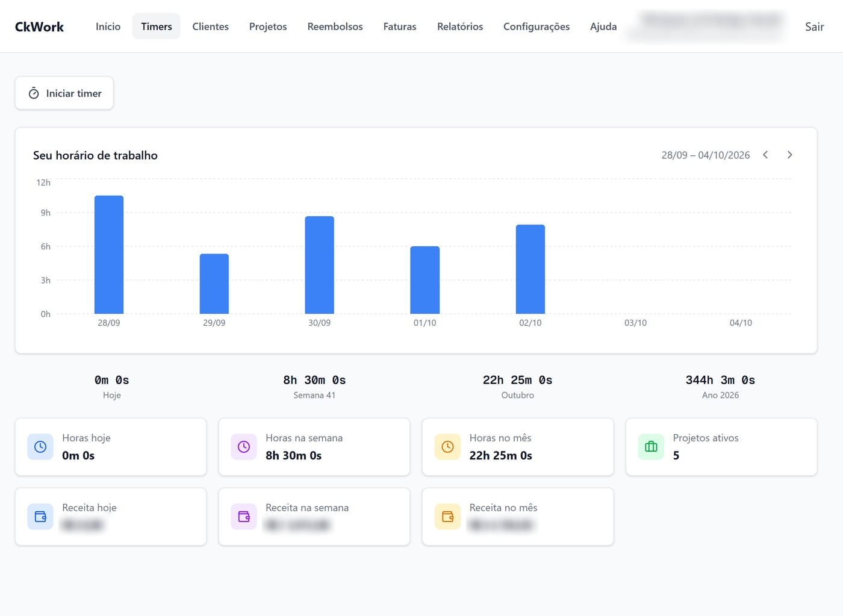This screenshot has width=843, height=616.
Task: Open the CkWork home logo
Action: click(x=39, y=26)
